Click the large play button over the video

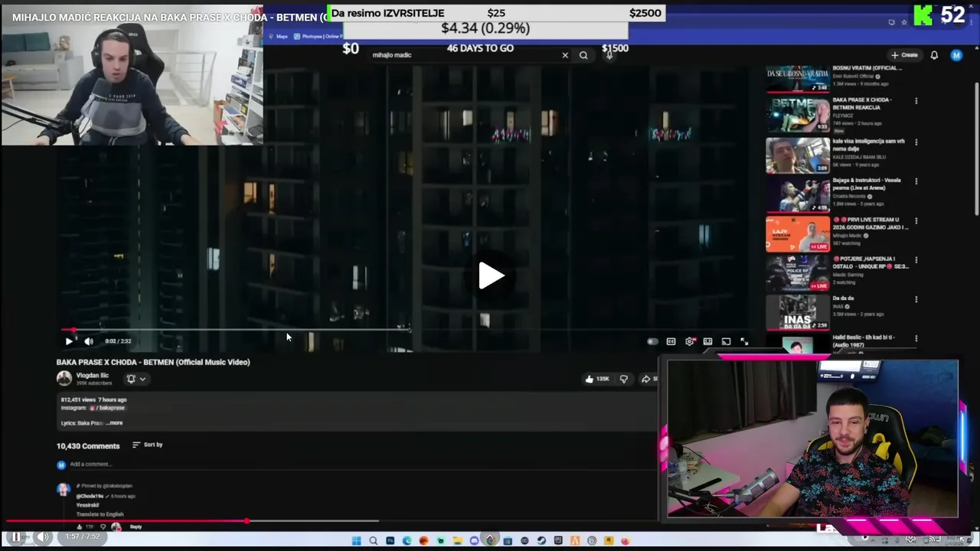point(491,276)
